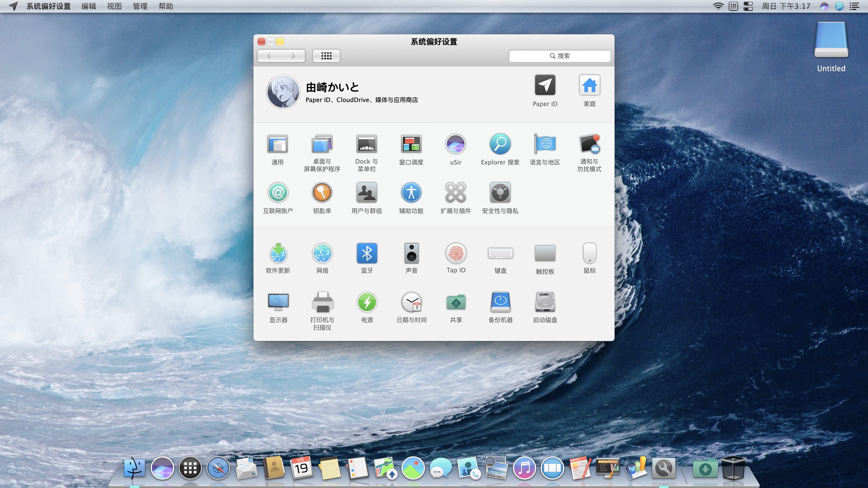Image resolution: width=868 pixels, height=488 pixels.
Task: Click grid view toggle icon
Action: coord(326,55)
